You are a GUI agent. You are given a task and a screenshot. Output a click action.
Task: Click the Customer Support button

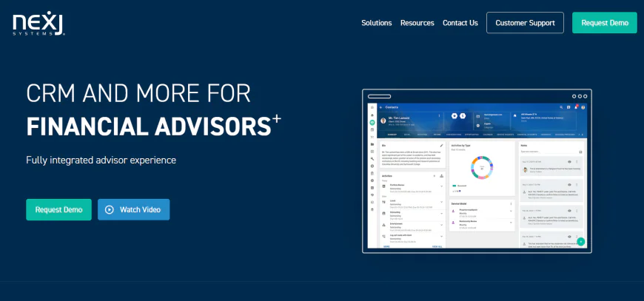tap(525, 22)
